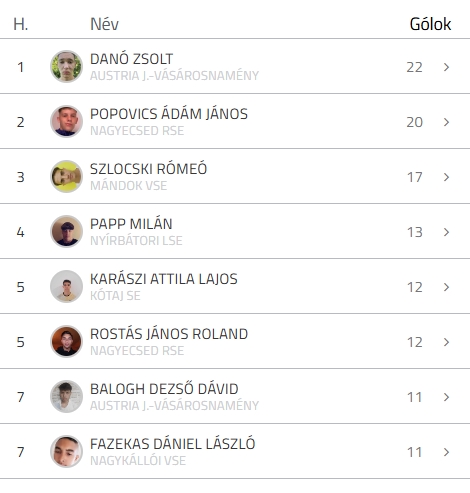
Task: Select the NYÍRBÁTORI LSE team label
Action: click(136, 241)
